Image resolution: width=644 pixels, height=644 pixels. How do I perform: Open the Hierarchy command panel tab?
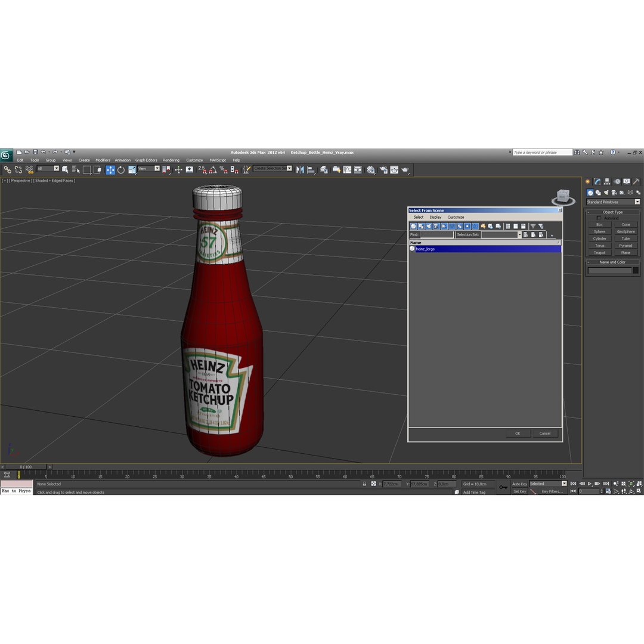607,181
